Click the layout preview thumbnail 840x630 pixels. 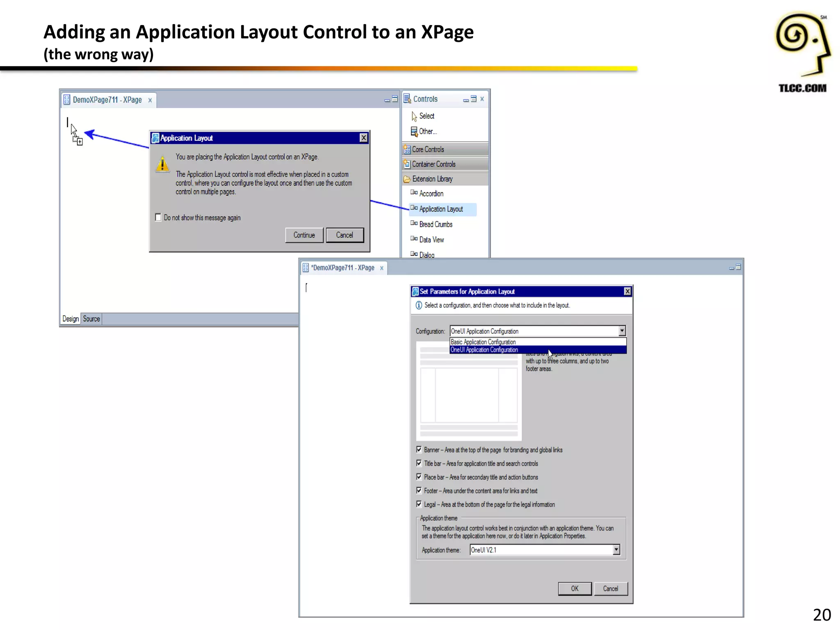point(469,392)
